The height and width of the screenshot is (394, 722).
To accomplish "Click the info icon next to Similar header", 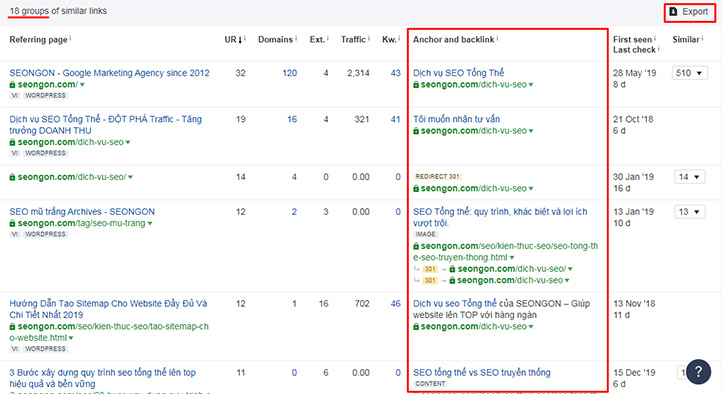I will click(x=703, y=39).
